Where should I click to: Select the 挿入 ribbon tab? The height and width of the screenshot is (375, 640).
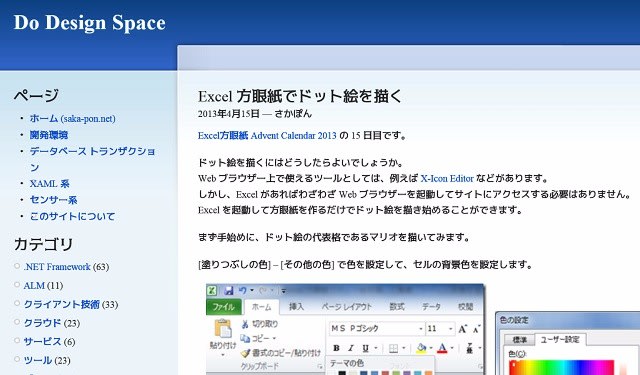click(x=296, y=306)
